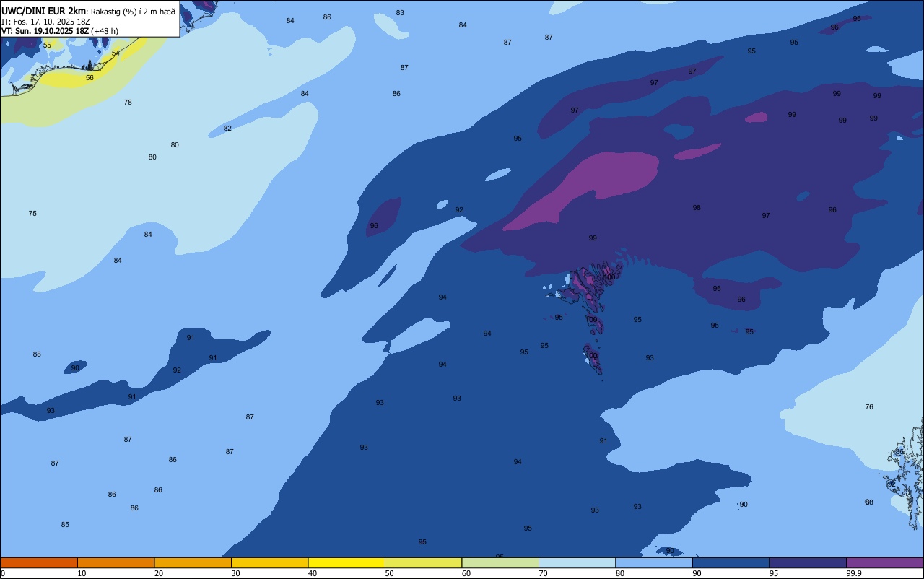
Task: Click the medium blue 90–95 legend swatch
Action: click(731, 562)
